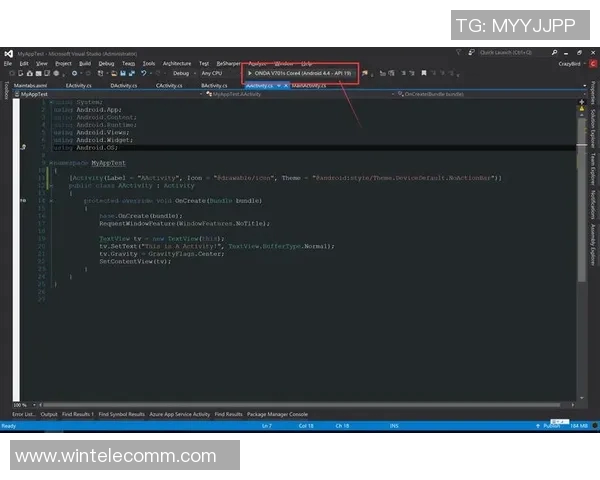Open the Notifications side panel
The height and width of the screenshot is (480, 600).
click(x=593, y=208)
